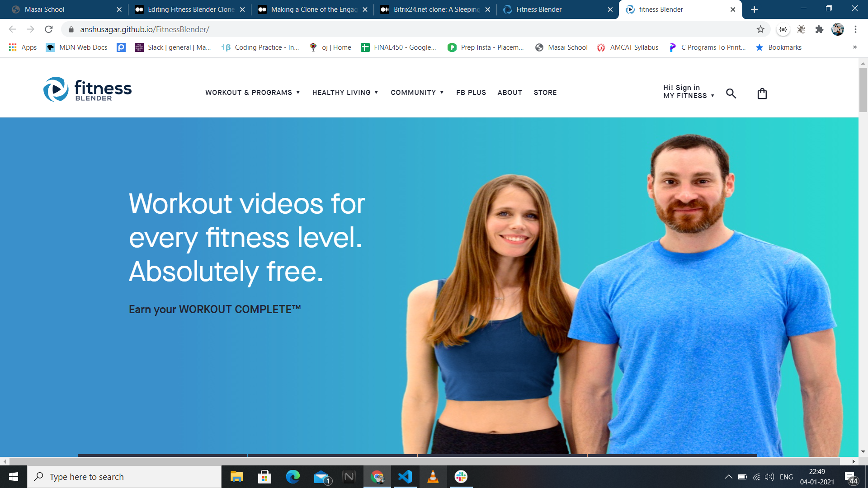The width and height of the screenshot is (868, 488).
Task: Open the Store link
Action: [545, 93]
